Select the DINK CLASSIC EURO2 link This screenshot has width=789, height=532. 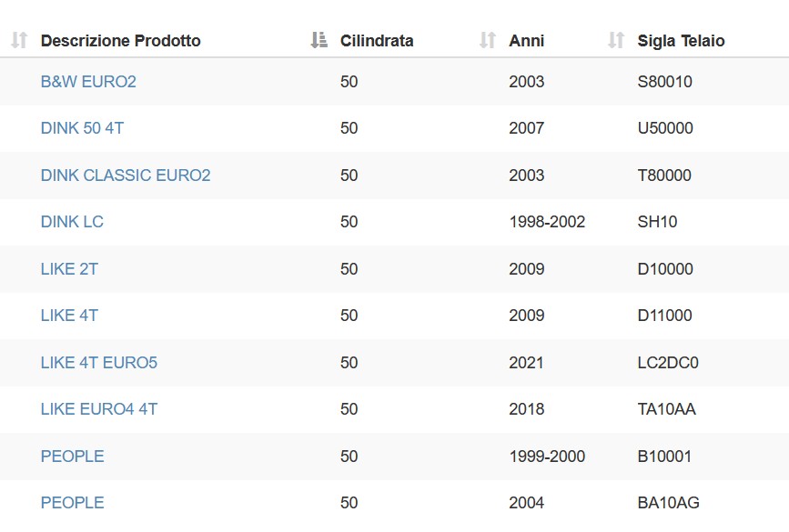tap(126, 175)
